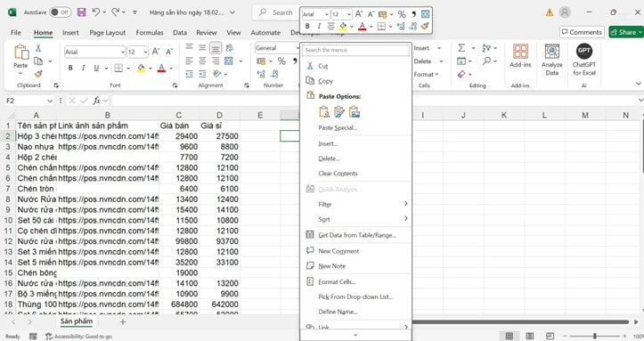Click Keep Source Formatting paste option icon
The width and height of the screenshot is (644, 341).
coord(339,111)
